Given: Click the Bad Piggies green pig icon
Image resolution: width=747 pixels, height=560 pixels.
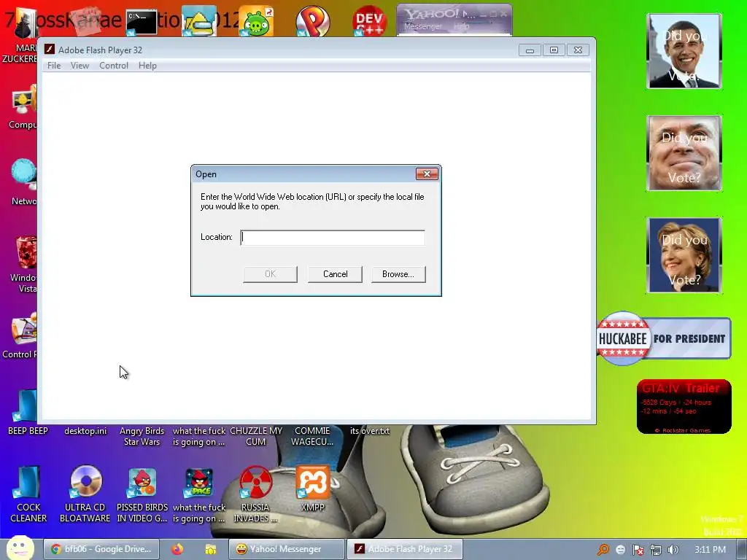Looking at the screenshot, I should pyautogui.click(x=256, y=22).
